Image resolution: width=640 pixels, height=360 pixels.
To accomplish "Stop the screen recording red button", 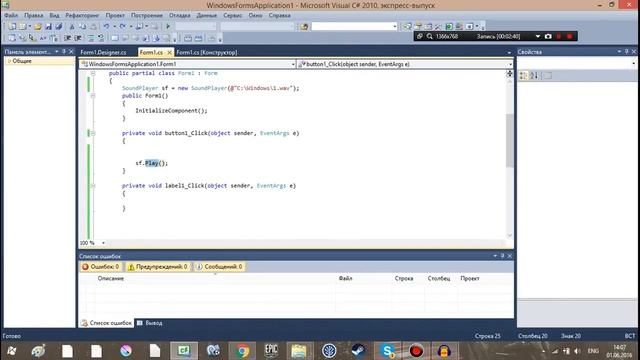I will 569,36.
